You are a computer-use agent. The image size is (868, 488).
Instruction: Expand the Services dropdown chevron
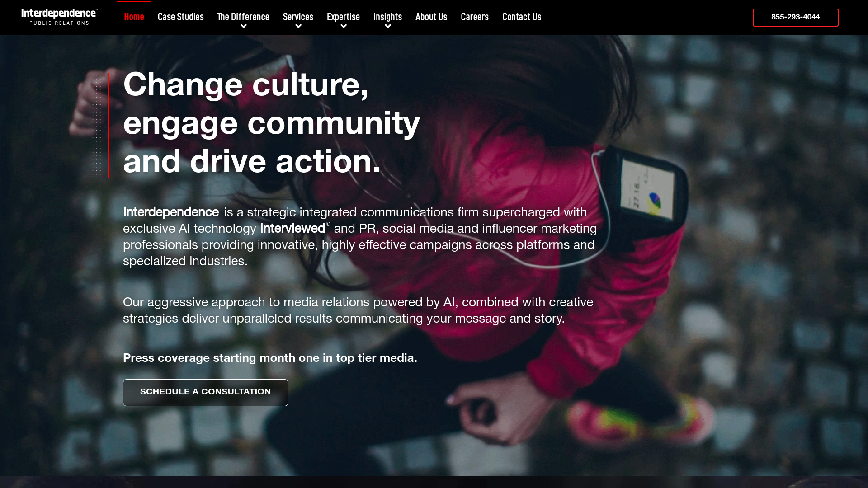click(298, 27)
